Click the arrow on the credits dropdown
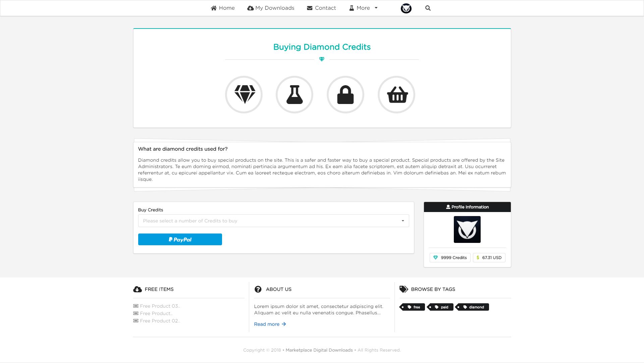This screenshot has height=363, width=644. tap(402, 221)
